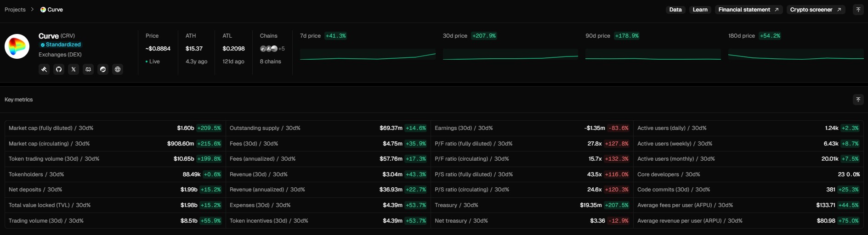Click the X (Twitter) social icon
Screen dimensions: 868x235
(74, 69)
